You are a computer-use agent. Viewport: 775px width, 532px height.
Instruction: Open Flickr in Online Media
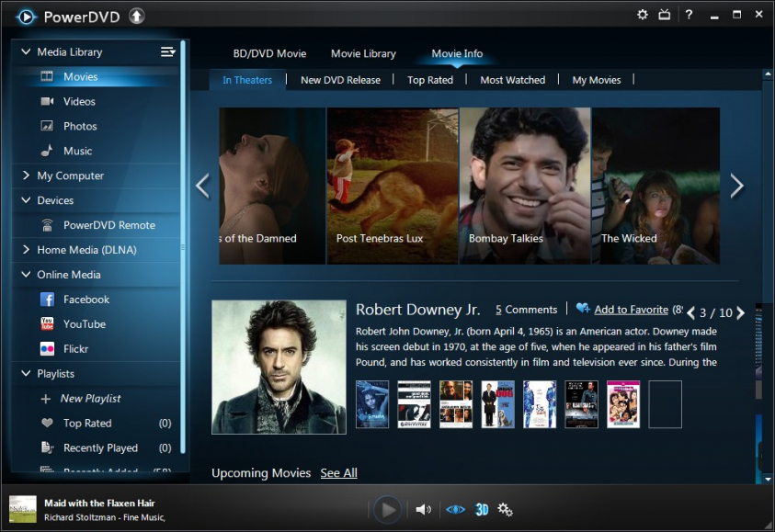(75, 349)
